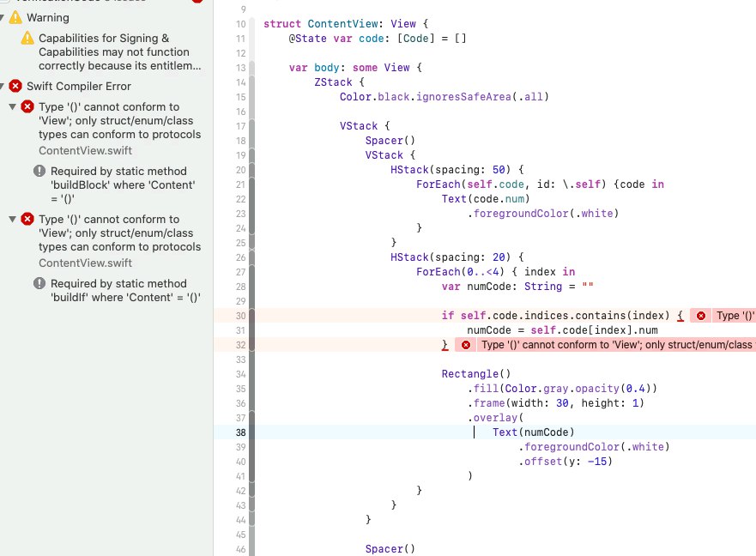Click '.fill(Color.gray.opacity(0.4))' modifier
Image resolution: width=756 pixels, height=556 pixels.
(x=562, y=388)
